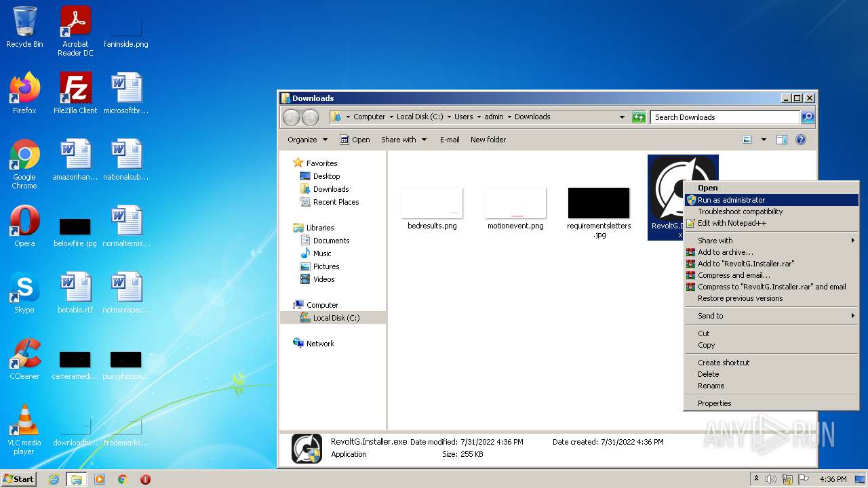Click the Explorer back navigation arrow

pyautogui.click(x=291, y=117)
